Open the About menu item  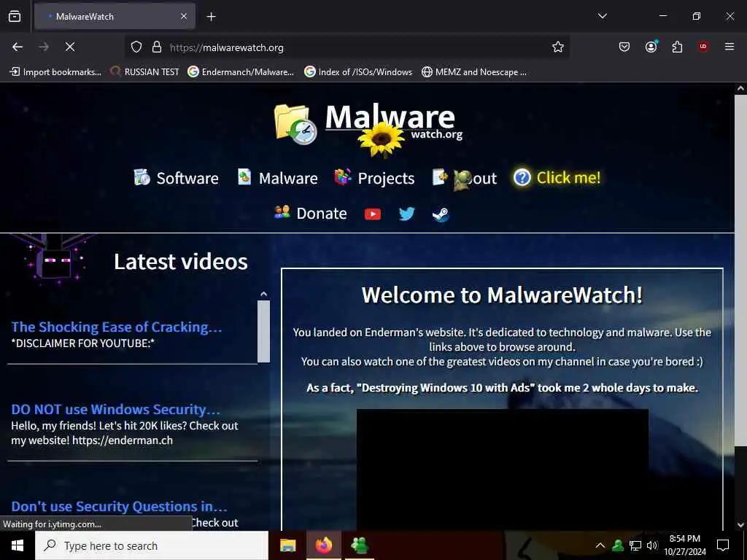[x=465, y=178]
